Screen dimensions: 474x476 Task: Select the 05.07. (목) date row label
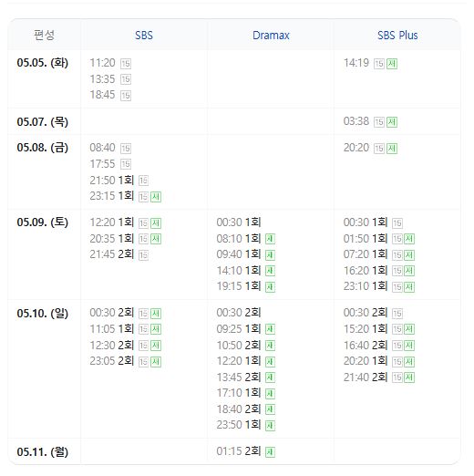pyautogui.click(x=43, y=121)
